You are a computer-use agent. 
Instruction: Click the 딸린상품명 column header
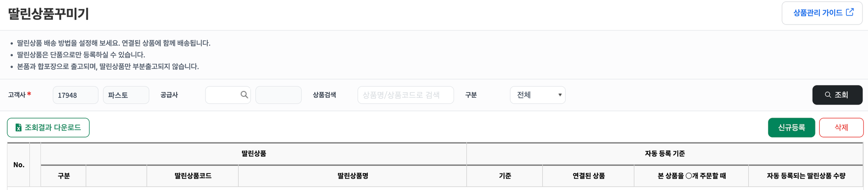tap(353, 176)
